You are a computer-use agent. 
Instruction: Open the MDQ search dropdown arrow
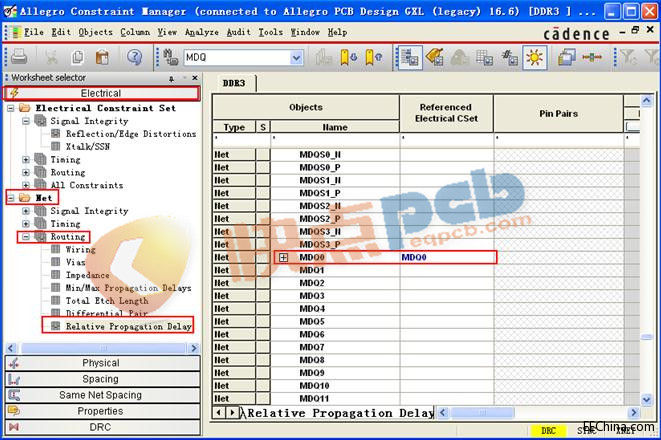pyautogui.click(x=296, y=57)
